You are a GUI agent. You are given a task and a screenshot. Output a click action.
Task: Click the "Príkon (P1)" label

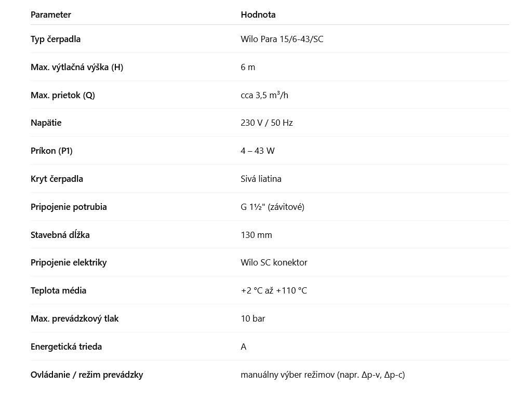point(51,151)
